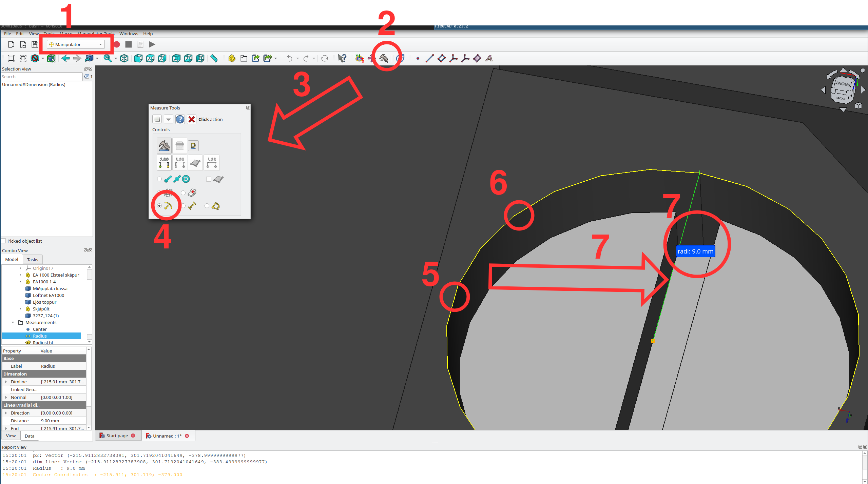Select the Radius measurement radio button in Controls

159,206
